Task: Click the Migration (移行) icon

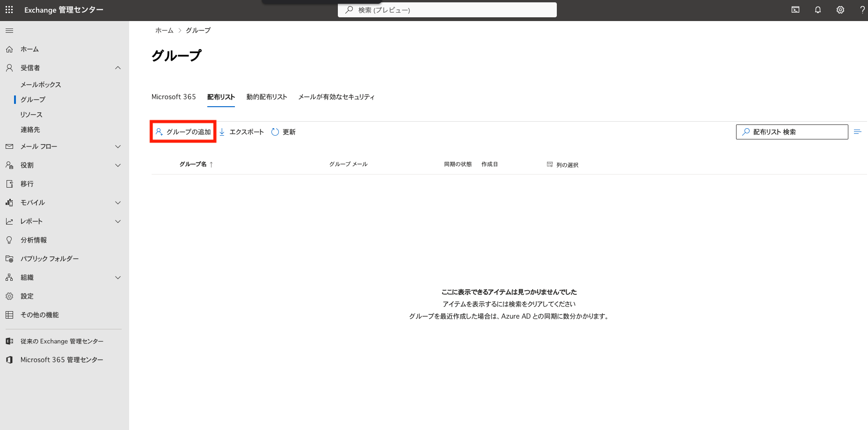Action: pos(9,184)
